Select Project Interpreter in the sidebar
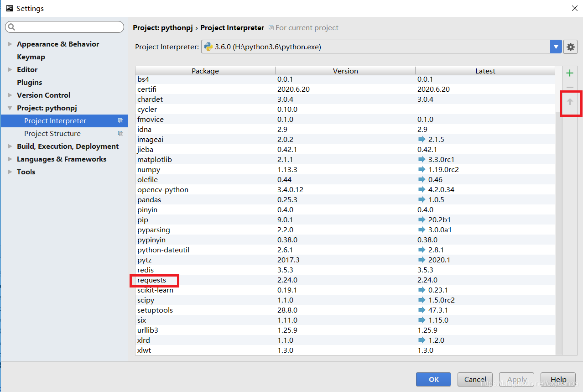This screenshot has width=583, height=392. 64,121
